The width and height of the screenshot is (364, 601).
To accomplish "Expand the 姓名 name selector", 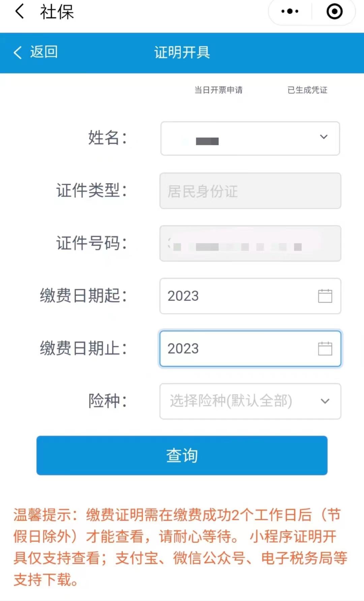I will (x=250, y=138).
